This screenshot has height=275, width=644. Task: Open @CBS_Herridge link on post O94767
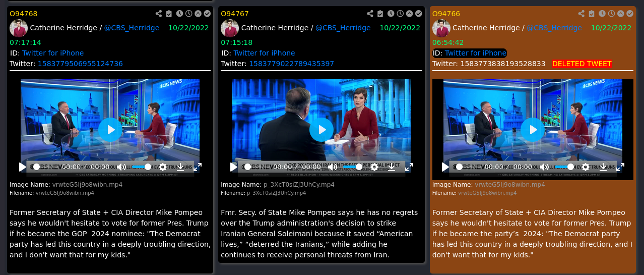click(343, 28)
